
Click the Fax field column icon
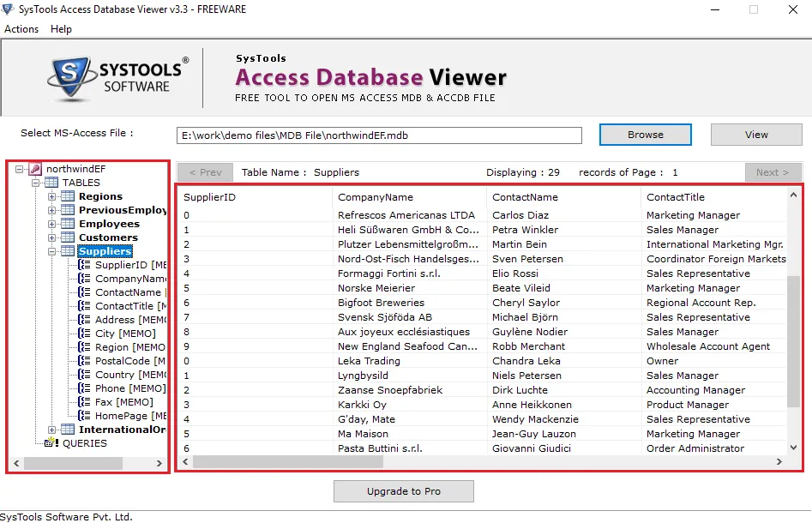pyautogui.click(x=84, y=402)
